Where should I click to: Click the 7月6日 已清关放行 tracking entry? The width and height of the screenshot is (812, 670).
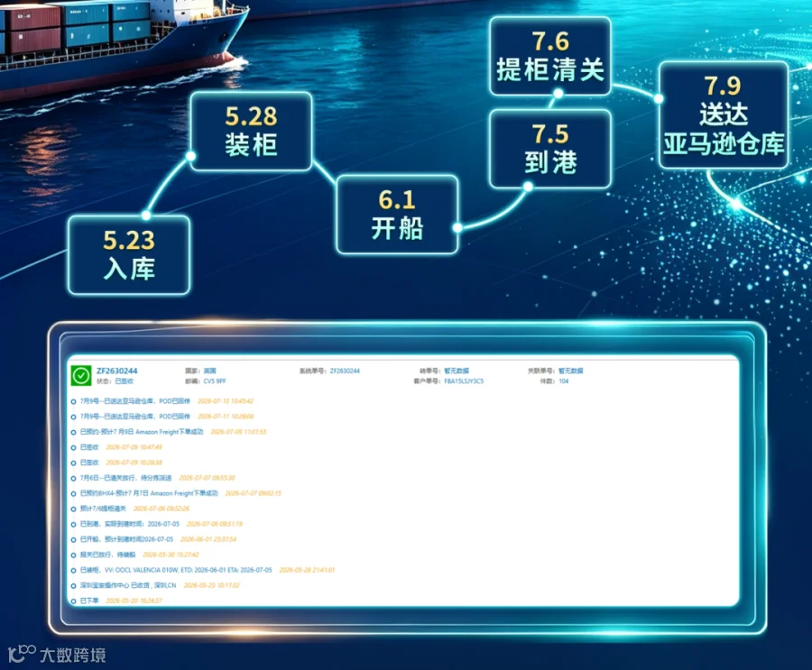157,478
